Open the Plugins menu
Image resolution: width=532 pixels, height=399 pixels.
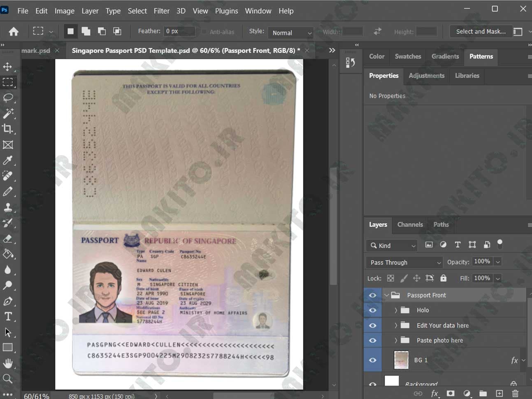tap(226, 11)
